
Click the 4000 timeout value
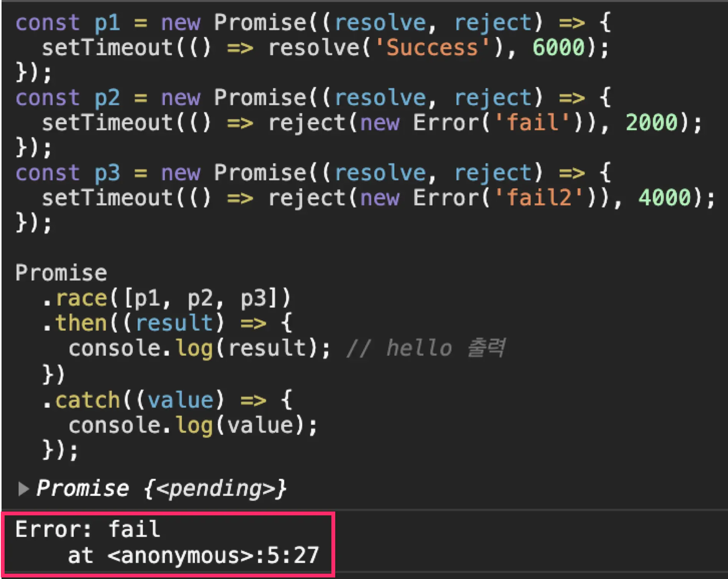pos(664,198)
